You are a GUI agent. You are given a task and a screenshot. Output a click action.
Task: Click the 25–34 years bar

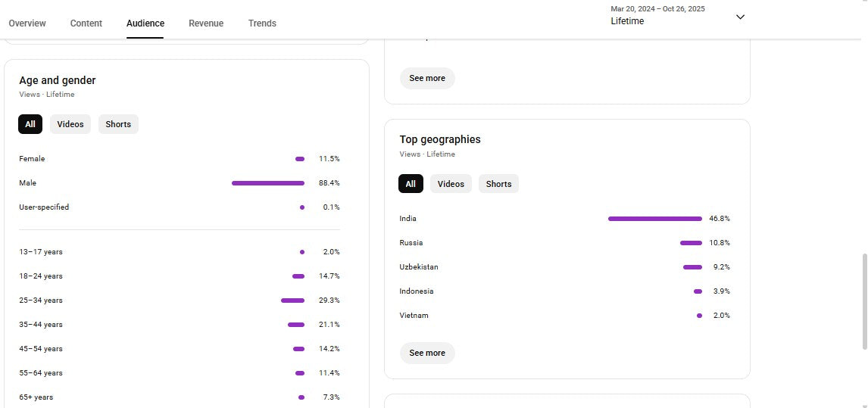coord(292,301)
